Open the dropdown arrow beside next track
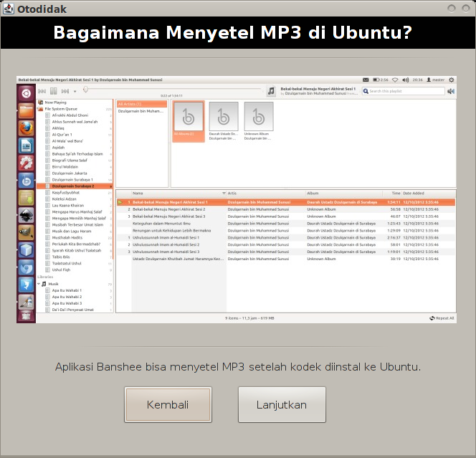 [75, 91]
